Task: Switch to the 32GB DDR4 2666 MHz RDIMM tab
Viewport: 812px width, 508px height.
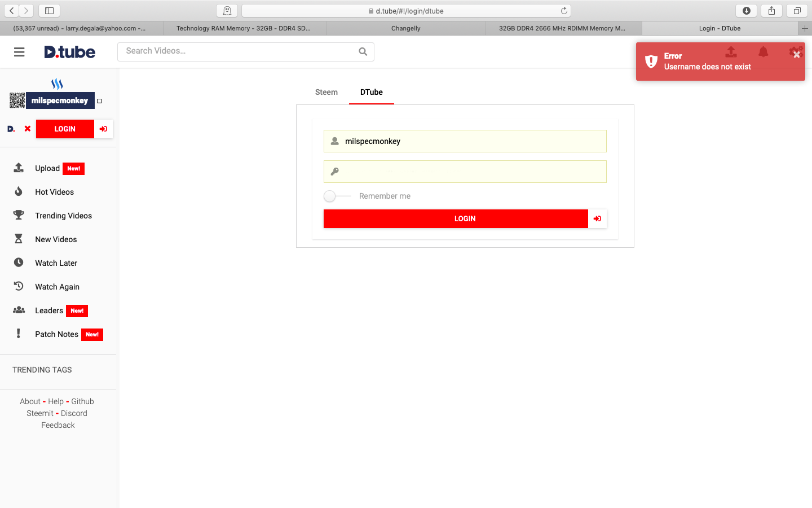Action: pyautogui.click(x=563, y=28)
